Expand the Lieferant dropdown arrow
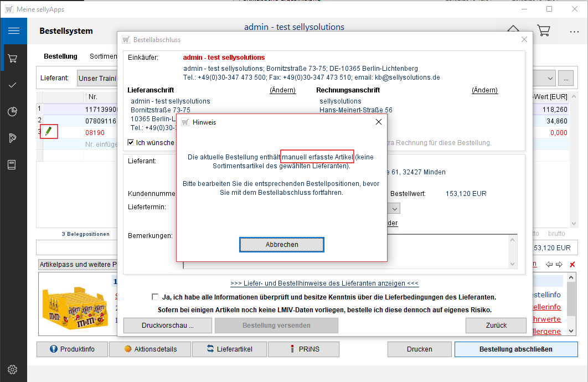This screenshot has height=382, width=588. click(550, 79)
